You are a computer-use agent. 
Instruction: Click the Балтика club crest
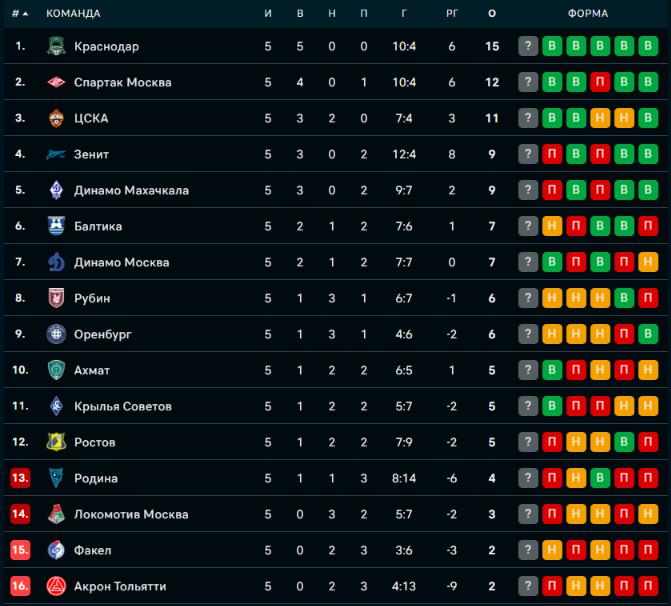(56, 226)
